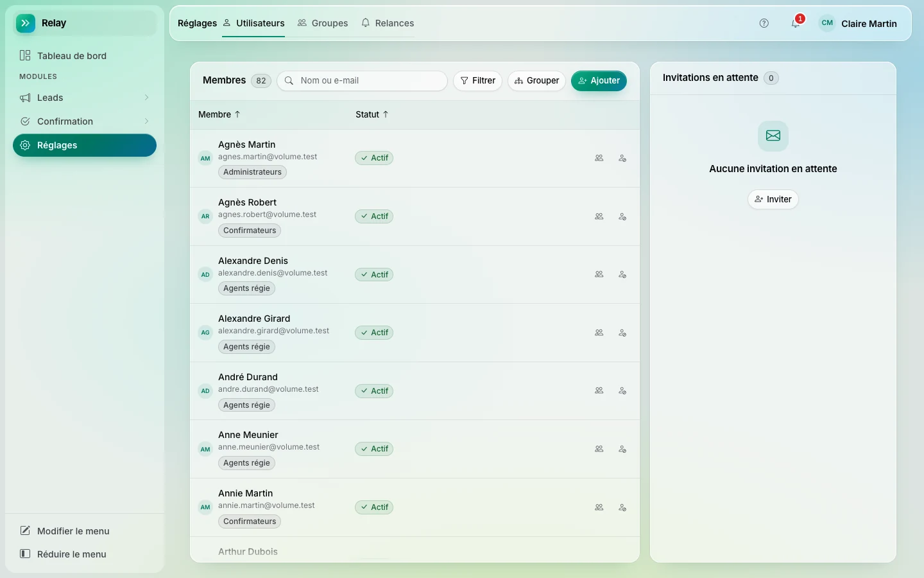
Task: Sort the table by the Statut column
Action: [372, 114]
